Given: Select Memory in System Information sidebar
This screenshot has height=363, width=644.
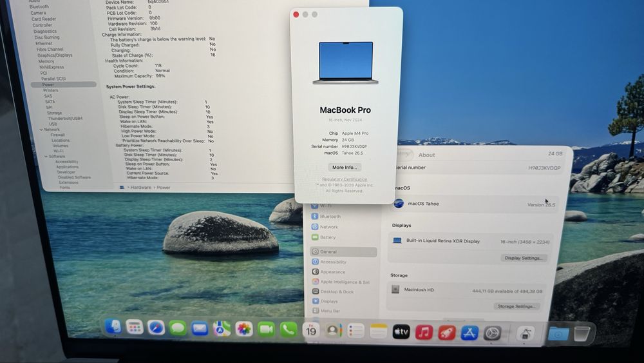Looking at the screenshot, I should (x=46, y=61).
